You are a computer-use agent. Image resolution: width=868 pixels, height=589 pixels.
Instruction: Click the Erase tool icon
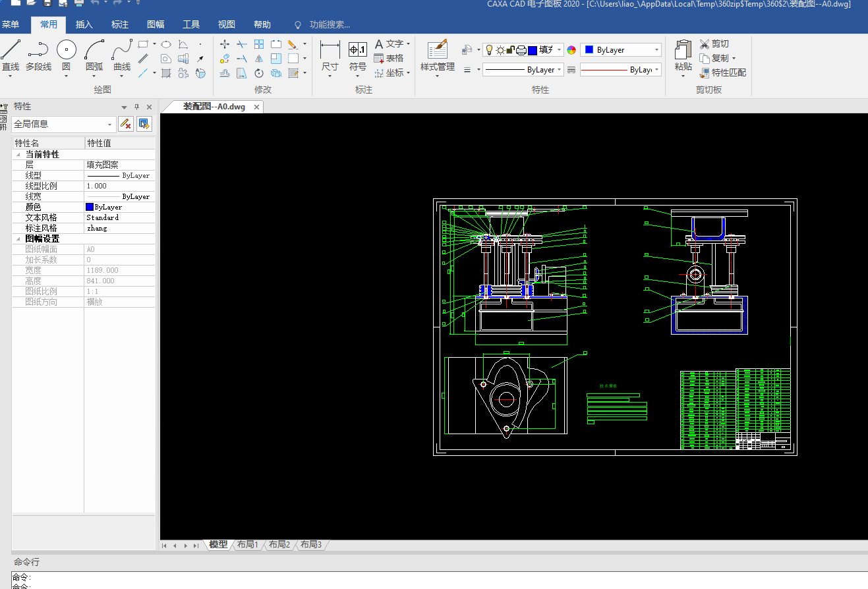pos(293,44)
